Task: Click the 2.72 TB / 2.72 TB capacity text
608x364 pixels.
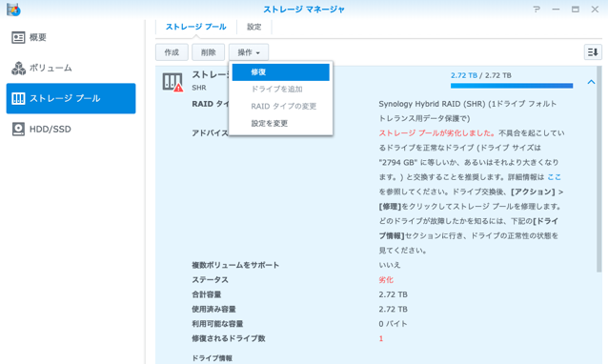Action: click(x=481, y=75)
